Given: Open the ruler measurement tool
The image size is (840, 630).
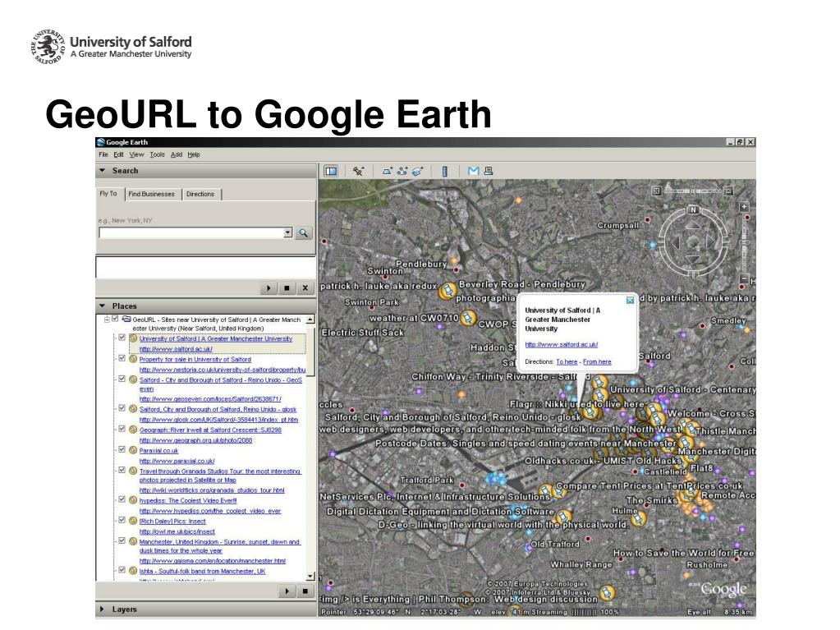Looking at the screenshot, I should pyautogui.click(x=444, y=172).
